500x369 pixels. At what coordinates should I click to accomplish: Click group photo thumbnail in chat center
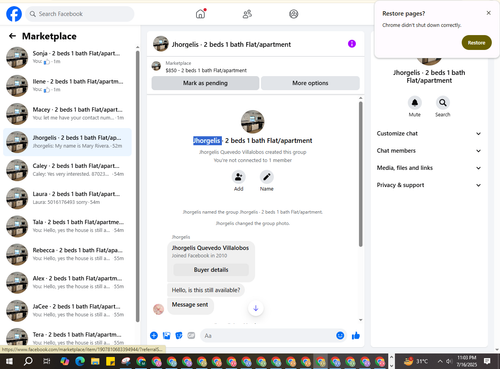tap(253, 122)
